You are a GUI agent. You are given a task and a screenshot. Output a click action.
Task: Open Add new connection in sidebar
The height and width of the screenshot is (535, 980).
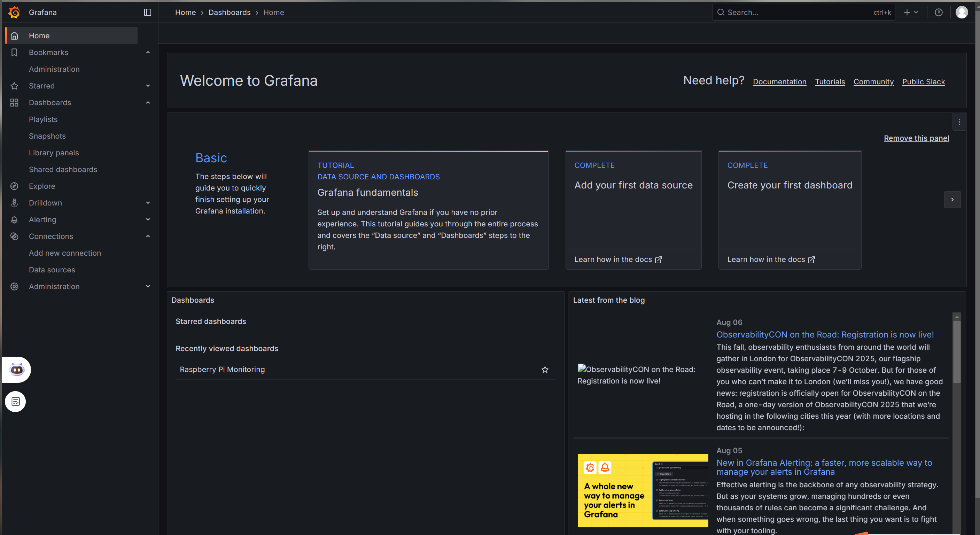click(65, 253)
